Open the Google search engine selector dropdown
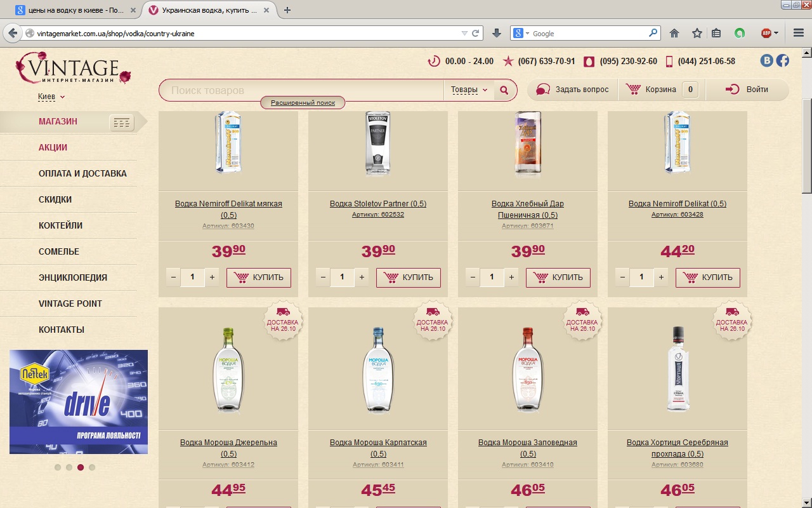The width and height of the screenshot is (812, 508). point(520,33)
